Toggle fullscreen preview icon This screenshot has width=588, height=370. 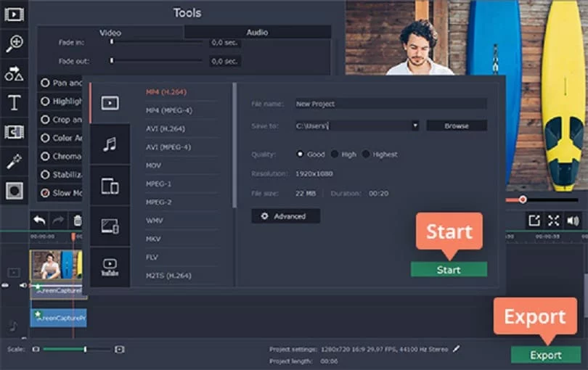point(553,221)
